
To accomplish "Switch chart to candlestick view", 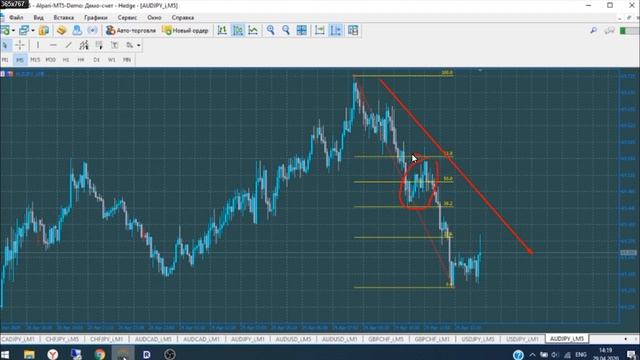I will pyautogui.click(x=238, y=30).
